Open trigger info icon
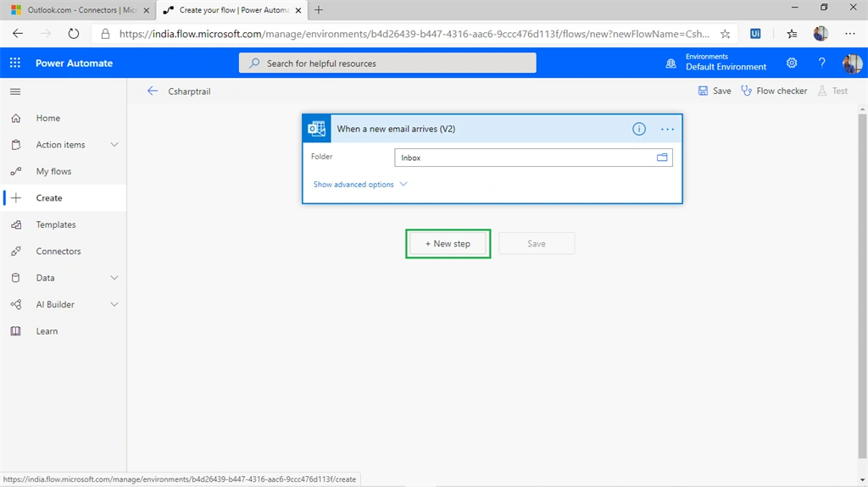Viewport: 868px width, 487px height. click(639, 129)
